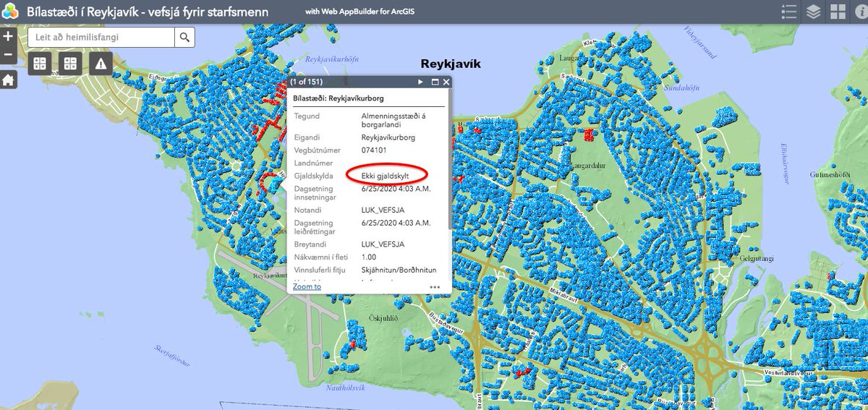This screenshot has width=868, height=410.
Task: Return to default extent with the Home button
Action: click(x=8, y=80)
